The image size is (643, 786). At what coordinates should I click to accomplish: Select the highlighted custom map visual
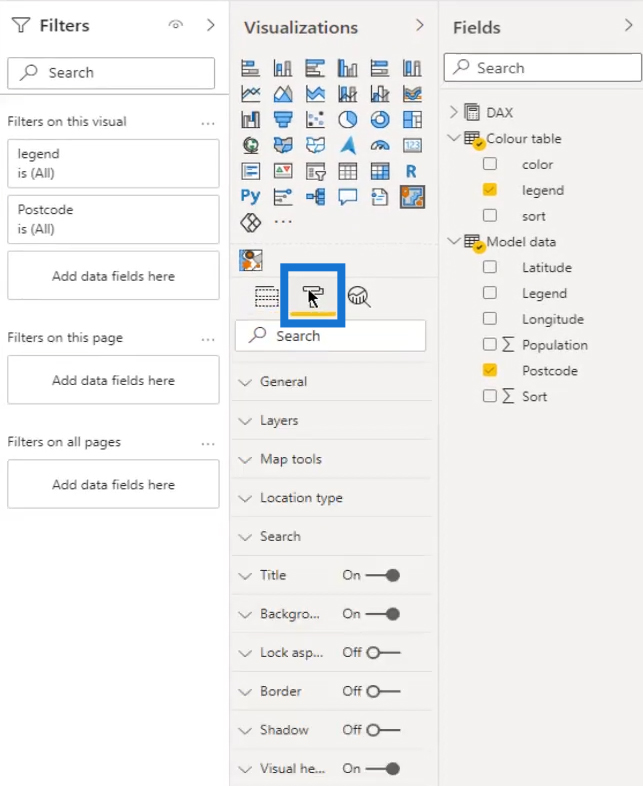tap(412, 196)
